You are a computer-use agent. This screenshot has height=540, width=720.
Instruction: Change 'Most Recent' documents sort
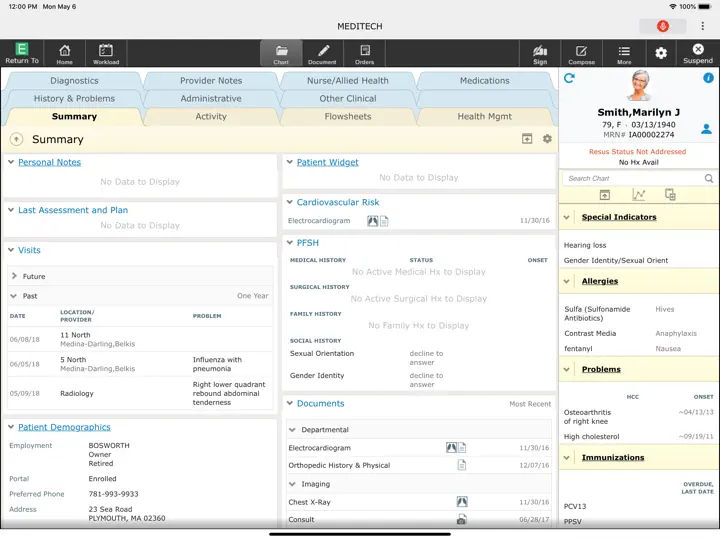[530, 404]
